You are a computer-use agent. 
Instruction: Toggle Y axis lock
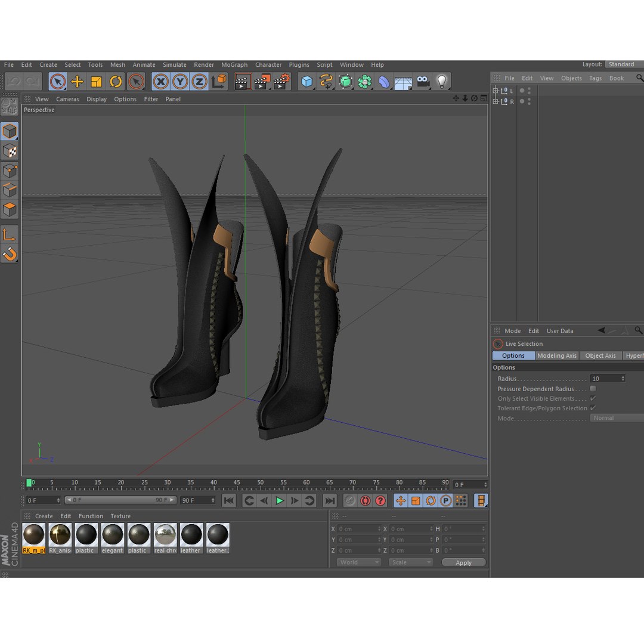click(180, 81)
